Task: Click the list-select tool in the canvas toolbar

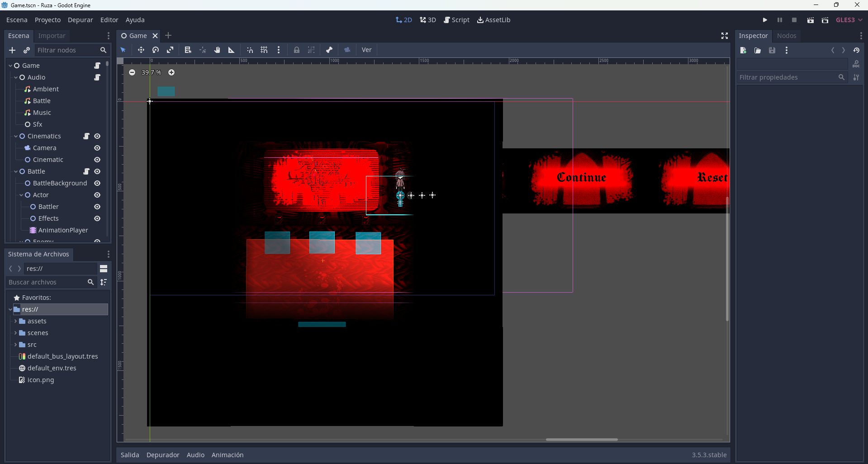Action: [x=188, y=50]
